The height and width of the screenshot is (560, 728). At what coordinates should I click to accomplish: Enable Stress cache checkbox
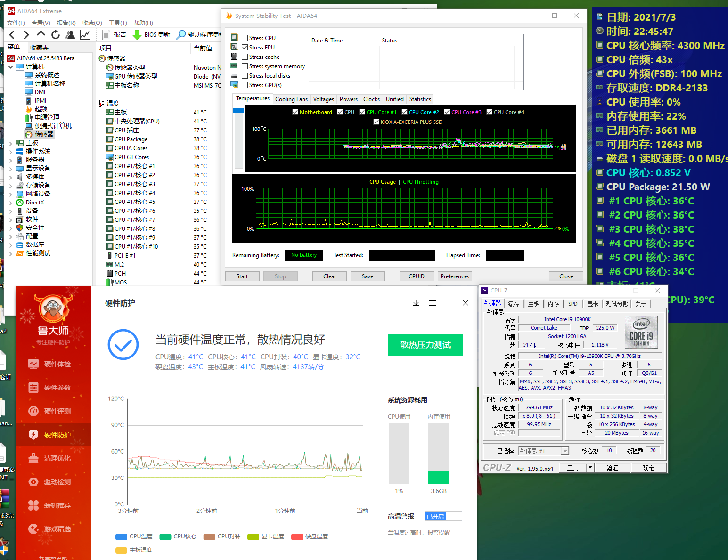245,57
